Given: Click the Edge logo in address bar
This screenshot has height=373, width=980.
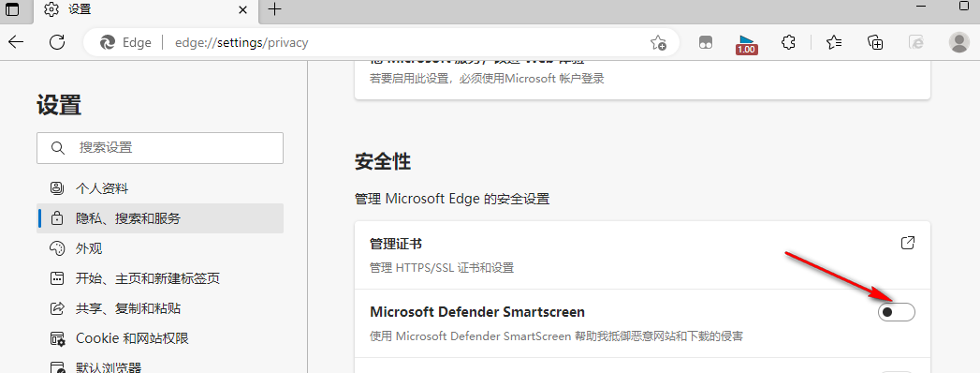Looking at the screenshot, I should (x=107, y=42).
